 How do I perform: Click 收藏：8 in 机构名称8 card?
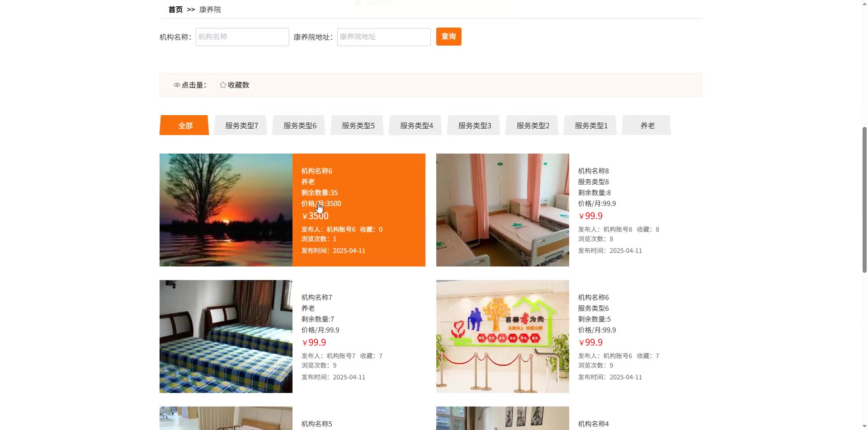tap(648, 229)
